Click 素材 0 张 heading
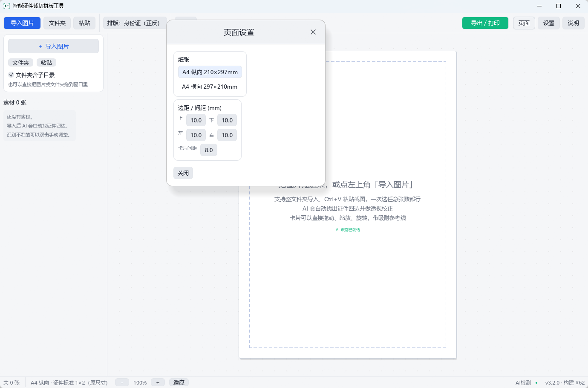Screen dimensions: 588x388 (15, 102)
